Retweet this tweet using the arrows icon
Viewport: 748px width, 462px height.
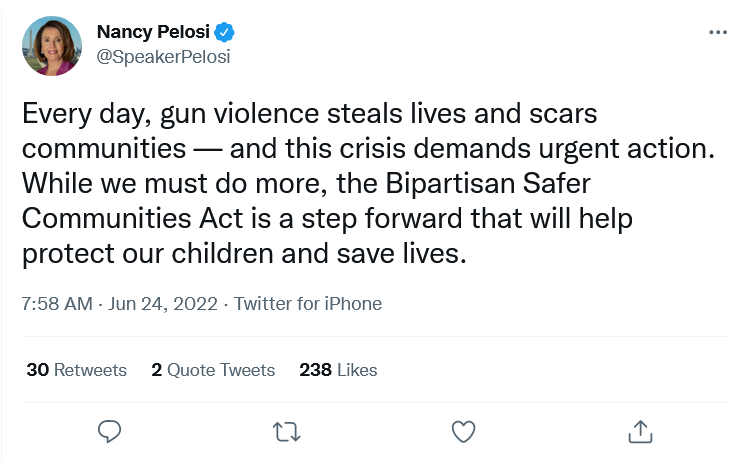286,431
